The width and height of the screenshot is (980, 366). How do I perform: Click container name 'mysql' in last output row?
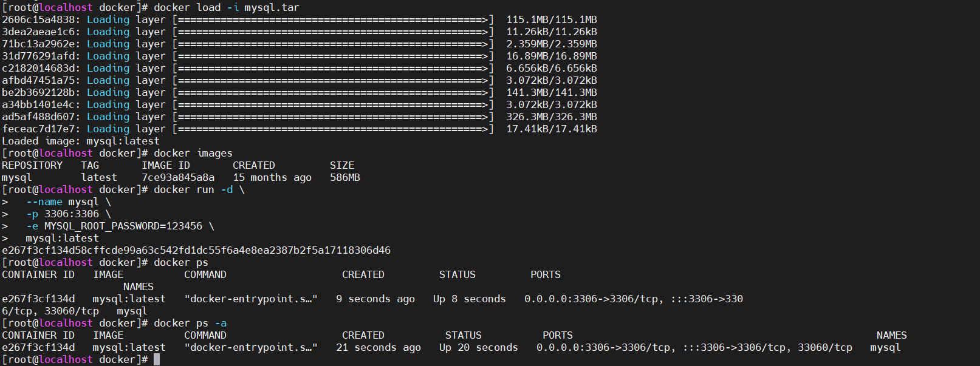pos(886,347)
